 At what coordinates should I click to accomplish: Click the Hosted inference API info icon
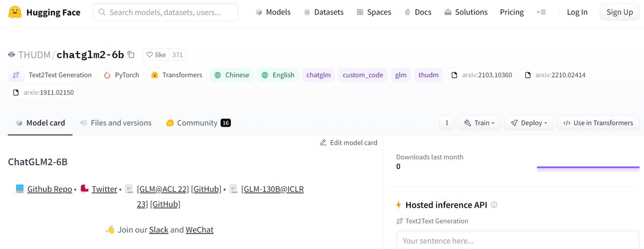point(494,204)
